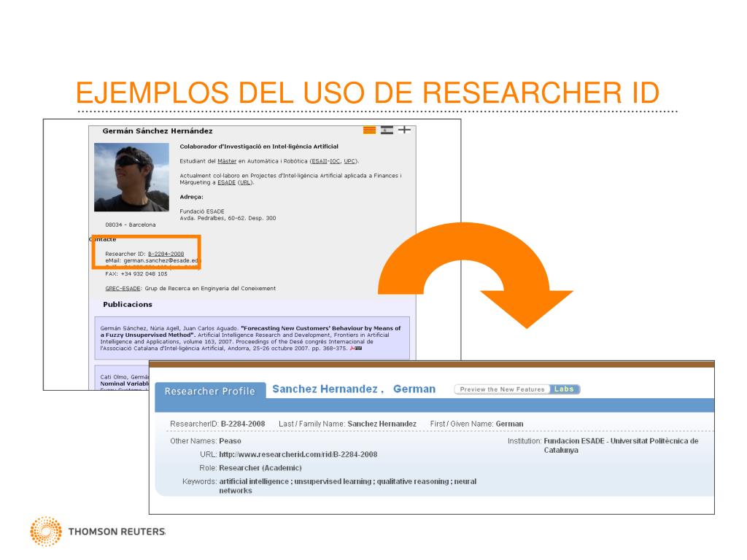This screenshot has height=560, width=747.
Task: Click the FAX: +34 932 048 105 text
Action: click(136, 274)
